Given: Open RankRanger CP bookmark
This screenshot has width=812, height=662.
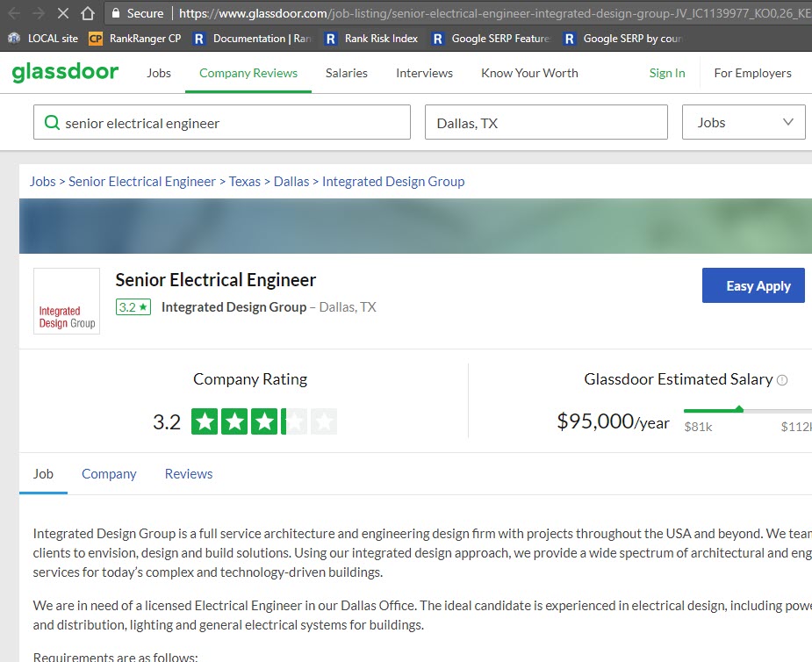Looking at the screenshot, I should coord(135,39).
